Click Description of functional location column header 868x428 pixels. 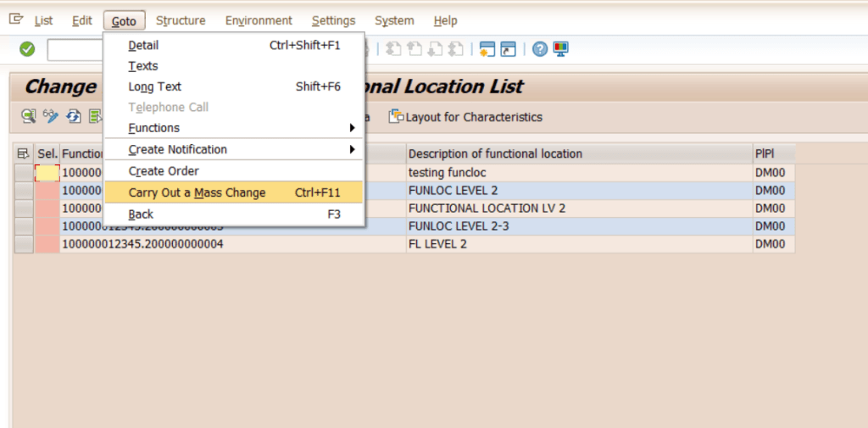(495, 153)
